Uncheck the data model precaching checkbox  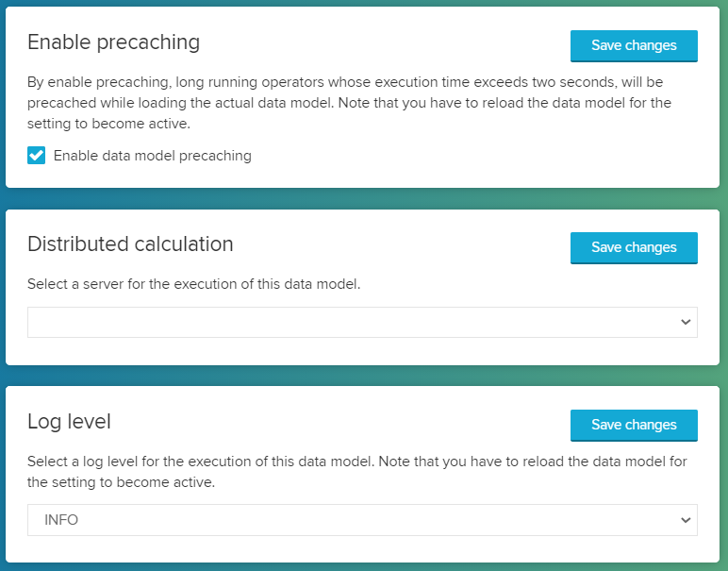(37, 156)
